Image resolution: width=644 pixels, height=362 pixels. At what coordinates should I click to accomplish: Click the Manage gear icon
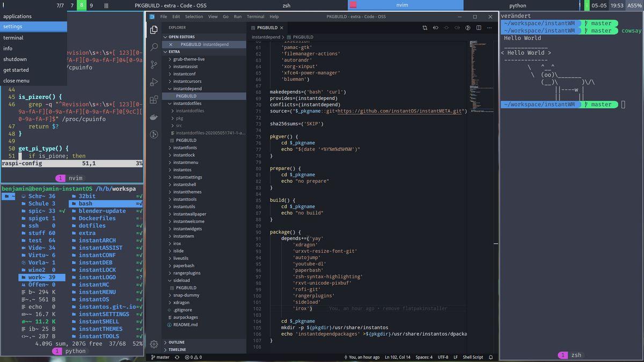pyautogui.click(x=154, y=344)
